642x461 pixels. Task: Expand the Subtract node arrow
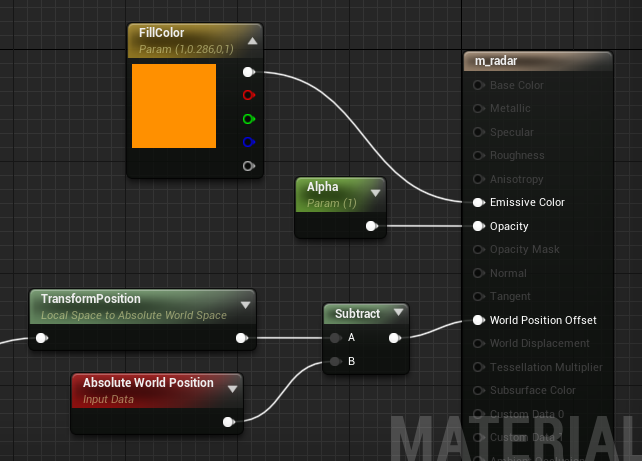point(398,312)
